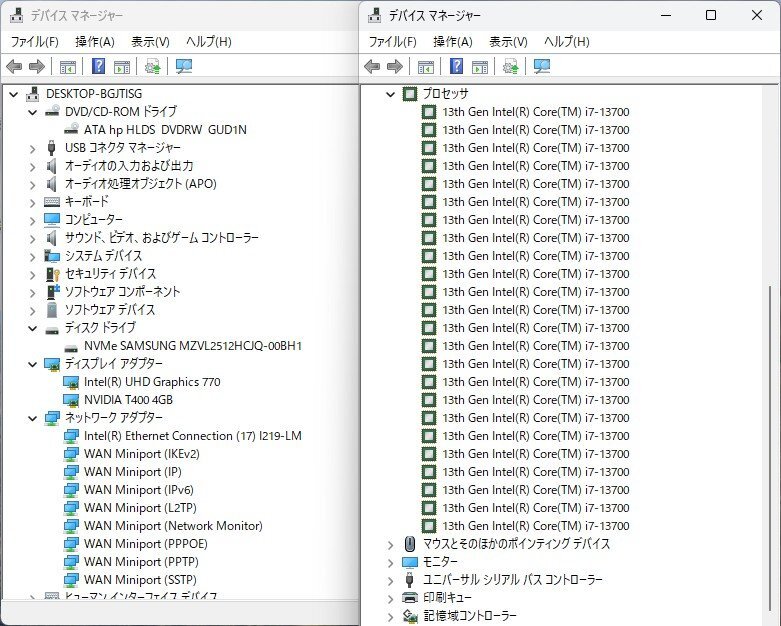
Task: Expand 記憶域コントローラー node
Action: tap(390, 616)
